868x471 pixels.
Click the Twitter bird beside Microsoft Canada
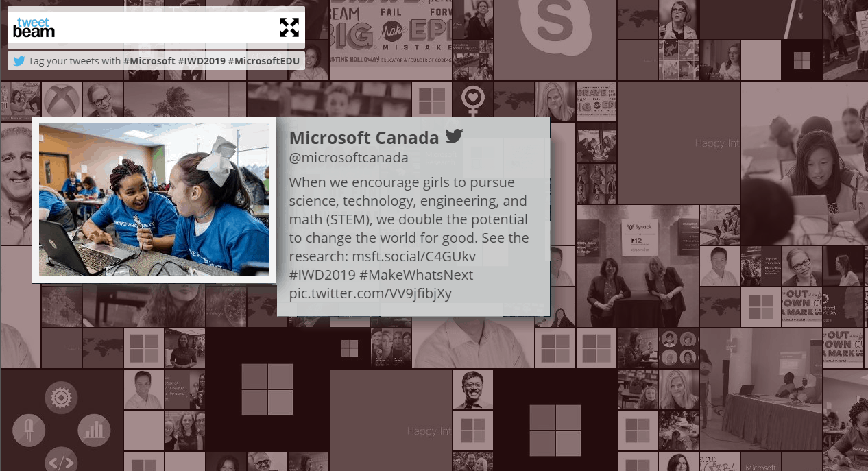pos(454,136)
